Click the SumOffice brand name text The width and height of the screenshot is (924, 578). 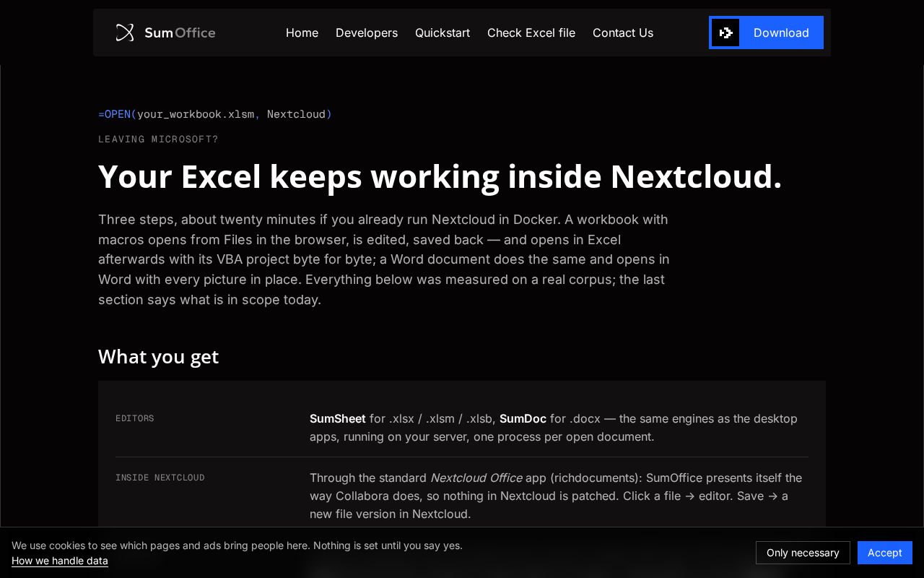(x=180, y=33)
